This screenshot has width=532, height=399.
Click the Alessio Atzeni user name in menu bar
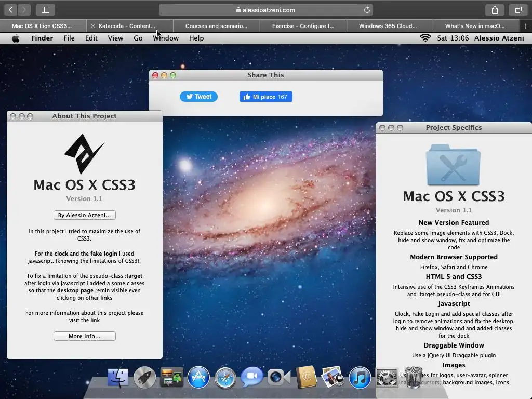499,38
